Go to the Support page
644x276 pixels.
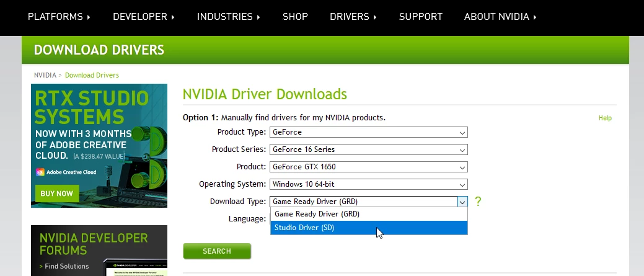(x=421, y=17)
